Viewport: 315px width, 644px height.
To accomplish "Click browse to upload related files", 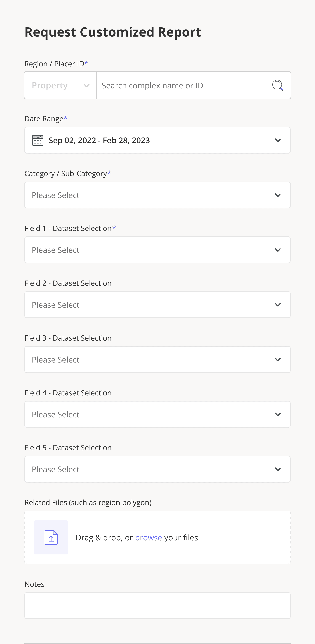I will (149, 537).
